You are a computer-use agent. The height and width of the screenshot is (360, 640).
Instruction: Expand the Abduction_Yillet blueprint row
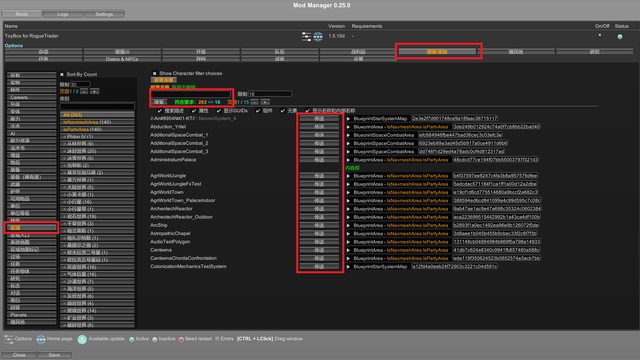tap(348, 127)
